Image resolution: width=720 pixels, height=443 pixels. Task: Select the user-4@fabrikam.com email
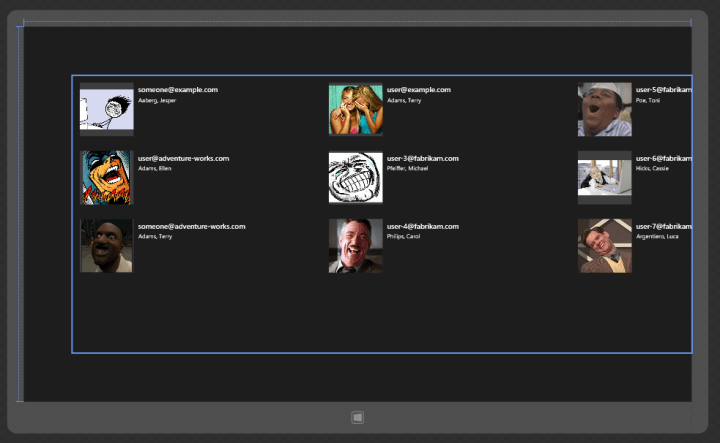pyautogui.click(x=422, y=227)
